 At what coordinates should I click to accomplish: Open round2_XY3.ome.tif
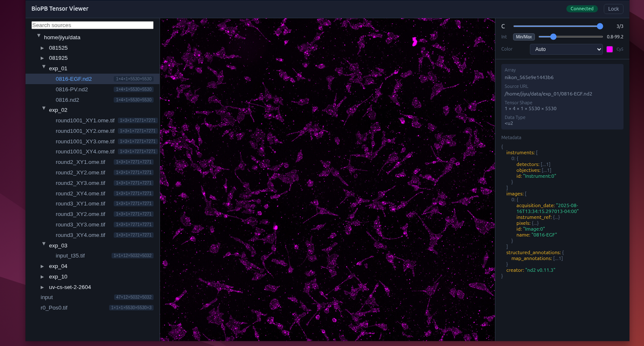coord(93,183)
